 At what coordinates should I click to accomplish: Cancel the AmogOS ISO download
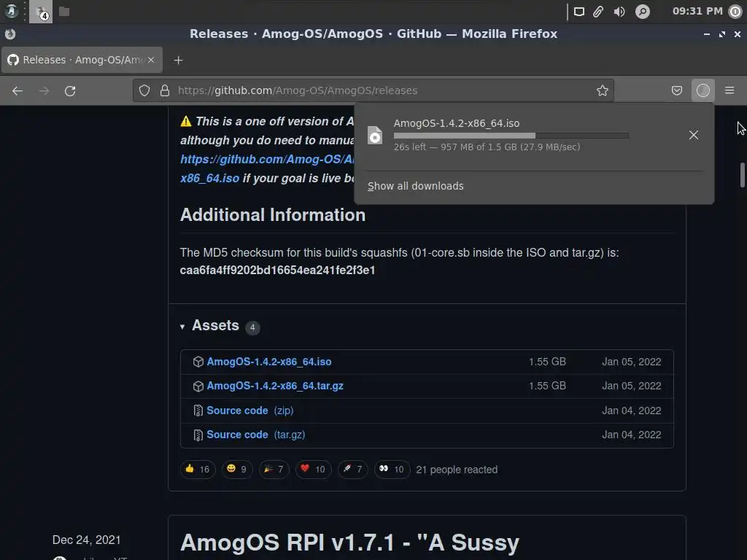[x=694, y=135]
